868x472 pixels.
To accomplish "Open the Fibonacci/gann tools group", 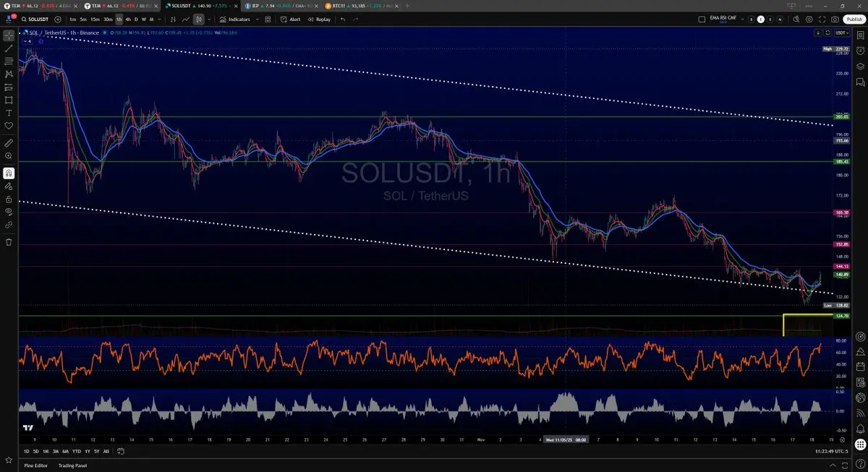I will (x=9, y=61).
